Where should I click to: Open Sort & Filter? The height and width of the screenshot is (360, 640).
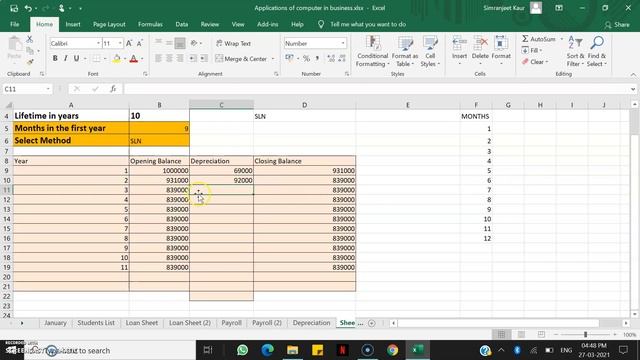(575, 51)
